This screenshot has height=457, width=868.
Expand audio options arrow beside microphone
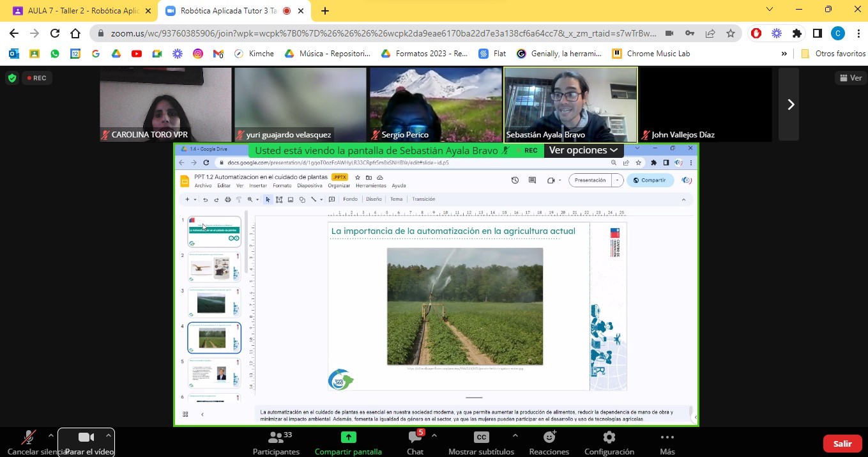[50, 435]
